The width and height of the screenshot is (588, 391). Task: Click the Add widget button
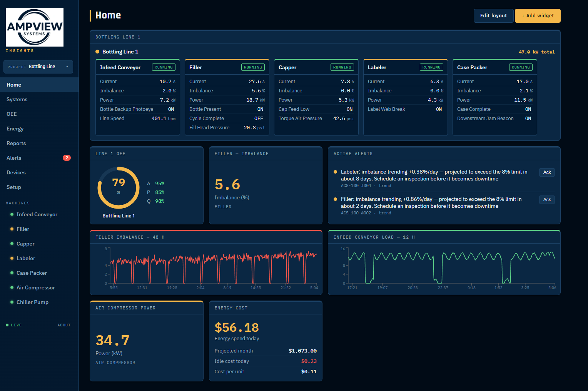click(538, 16)
